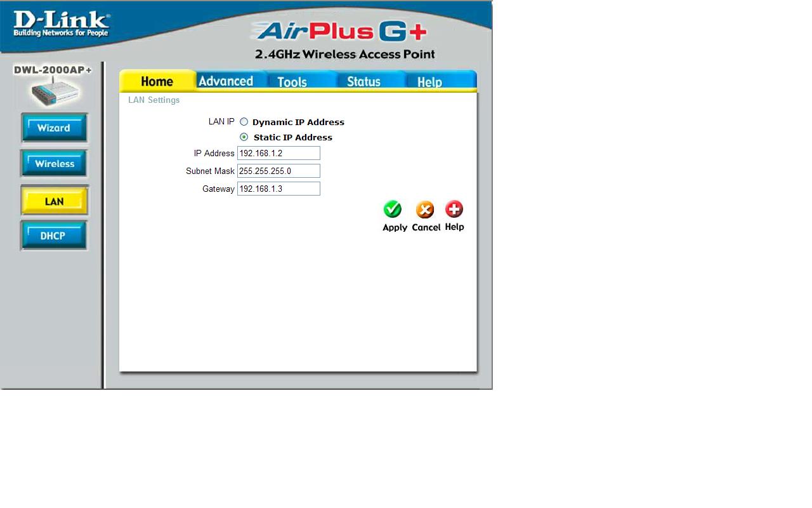Viewport: 812px width, 508px height.
Task: Click the red Help plus icon
Action: point(454,209)
